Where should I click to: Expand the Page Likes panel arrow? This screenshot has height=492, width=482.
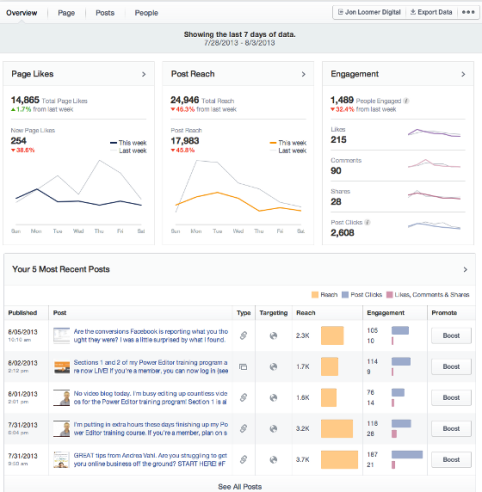[144, 74]
